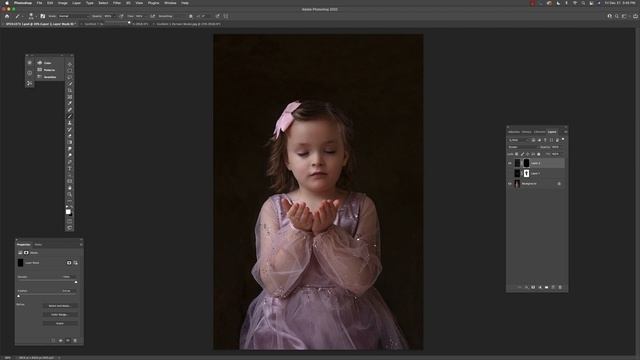Select the Horizontal Type tool
The width and height of the screenshot is (640, 360).
point(70,169)
